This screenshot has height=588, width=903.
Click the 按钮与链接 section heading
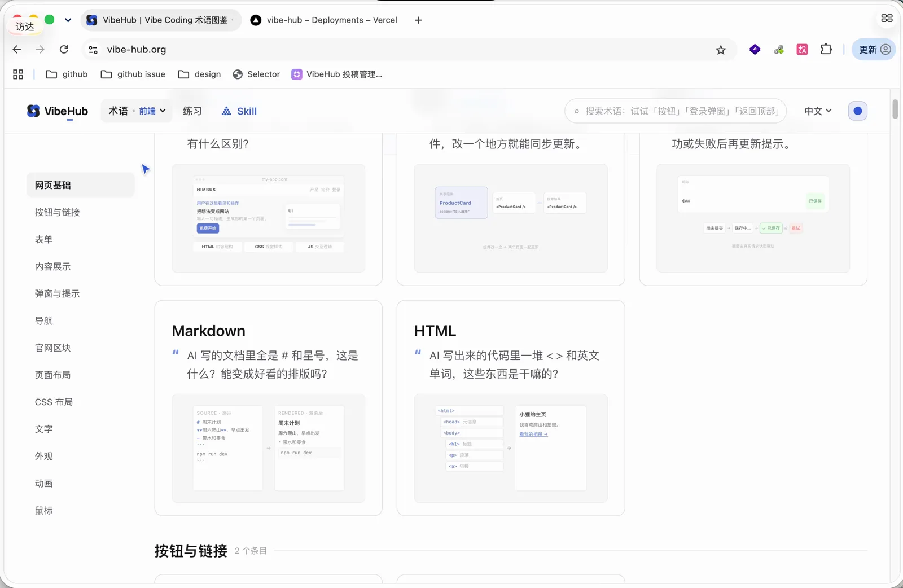[x=191, y=551]
